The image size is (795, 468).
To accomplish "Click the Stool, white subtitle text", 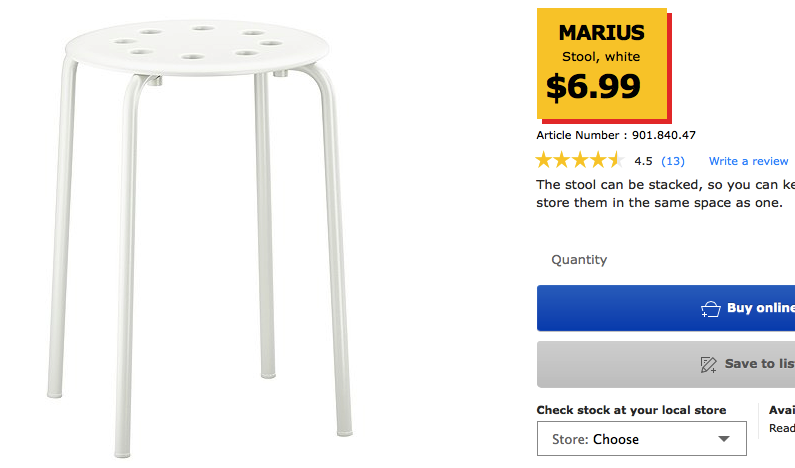I will pyautogui.click(x=601, y=57).
